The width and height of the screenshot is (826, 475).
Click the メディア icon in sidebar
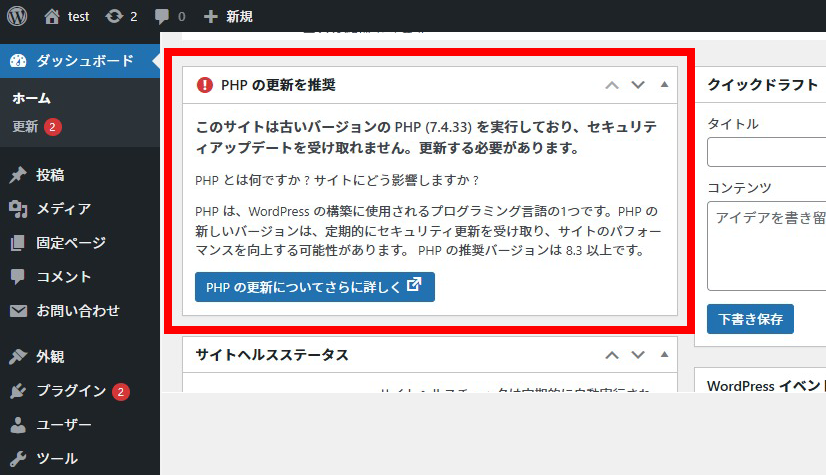coord(18,209)
